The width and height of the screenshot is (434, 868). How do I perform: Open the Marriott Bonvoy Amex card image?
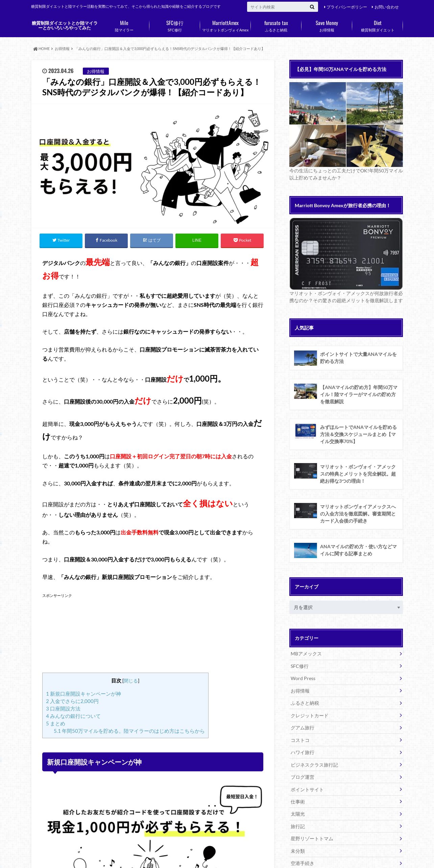(x=346, y=254)
